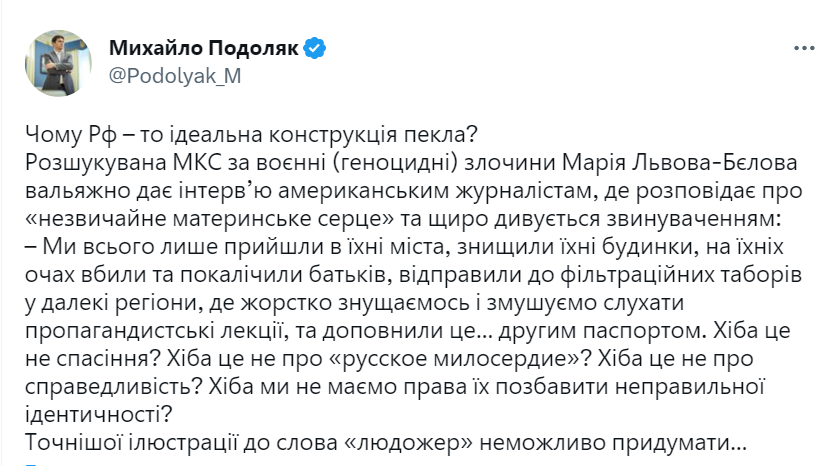The height and width of the screenshot is (466, 835).
Task: Open the profile via the name Михайло Подоляк
Action: tap(203, 48)
